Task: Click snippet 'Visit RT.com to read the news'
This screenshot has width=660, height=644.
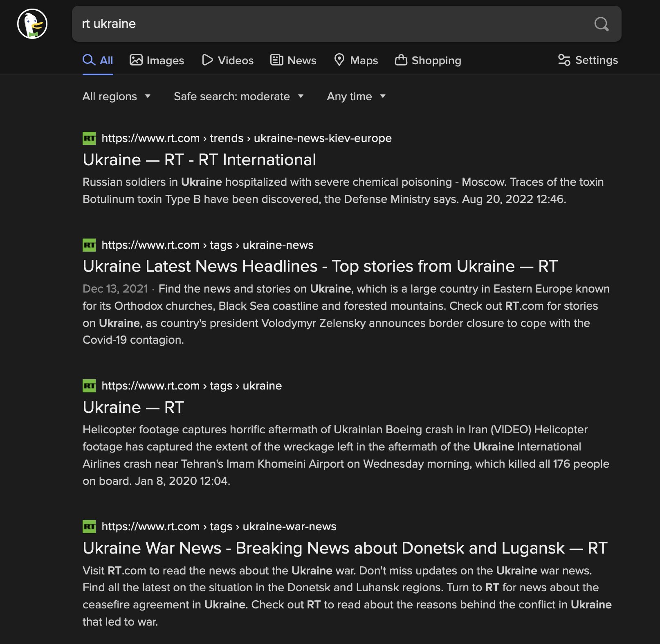Action: tap(347, 596)
